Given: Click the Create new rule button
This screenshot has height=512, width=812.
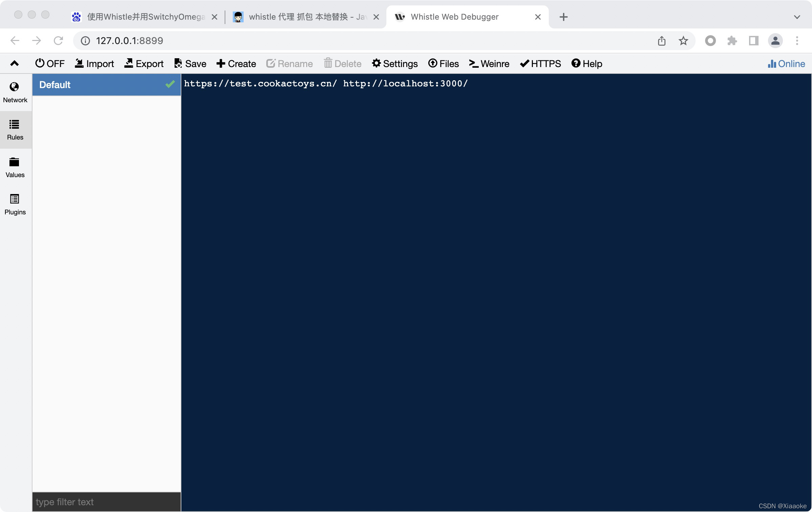Looking at the screenshot, I should click(236, 63).
